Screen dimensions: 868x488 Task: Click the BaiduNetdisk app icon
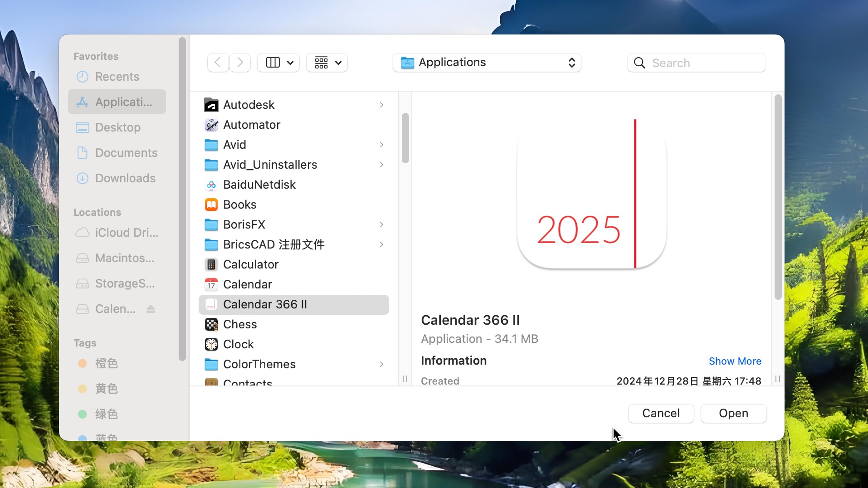211,185
